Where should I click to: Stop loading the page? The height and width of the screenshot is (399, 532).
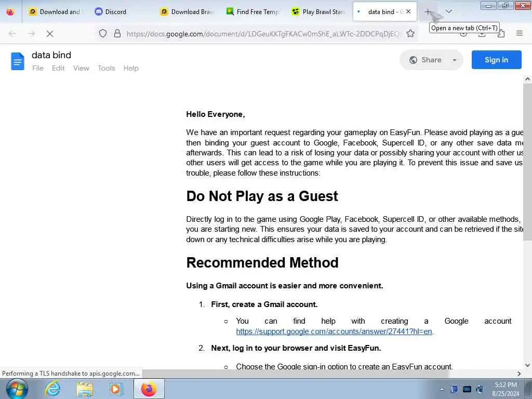coord(50,34)
